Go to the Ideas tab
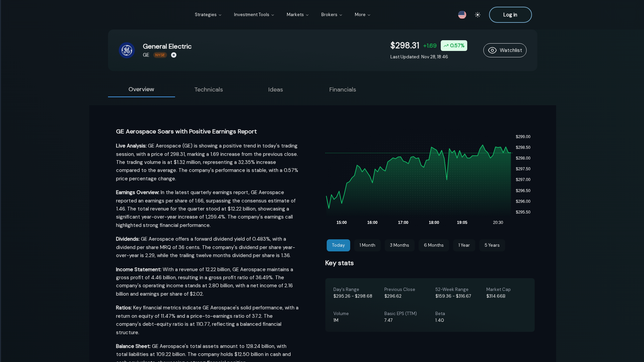This screenshot has height=362, width=644. tap(275, 89)
